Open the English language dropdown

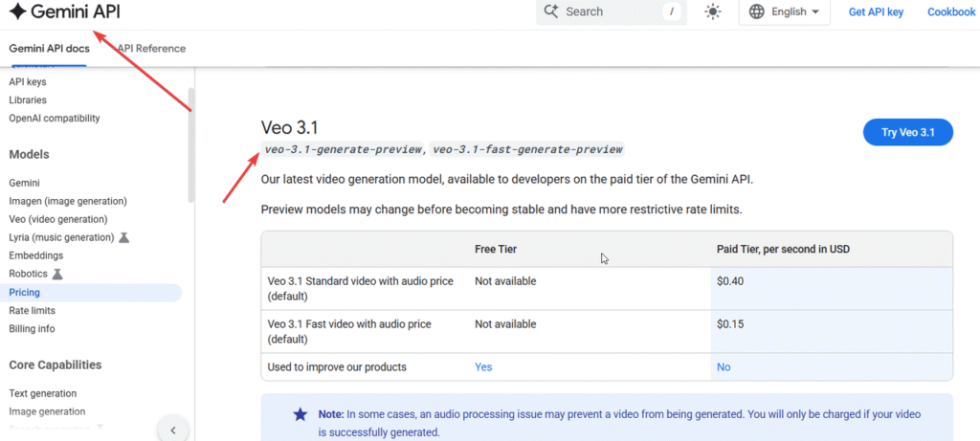(786, 12)
